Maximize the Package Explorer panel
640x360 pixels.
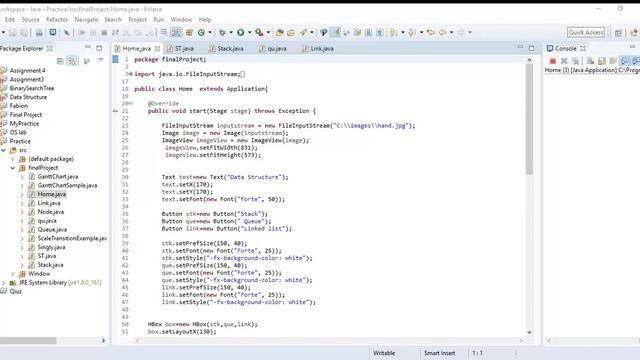point(99,48)
